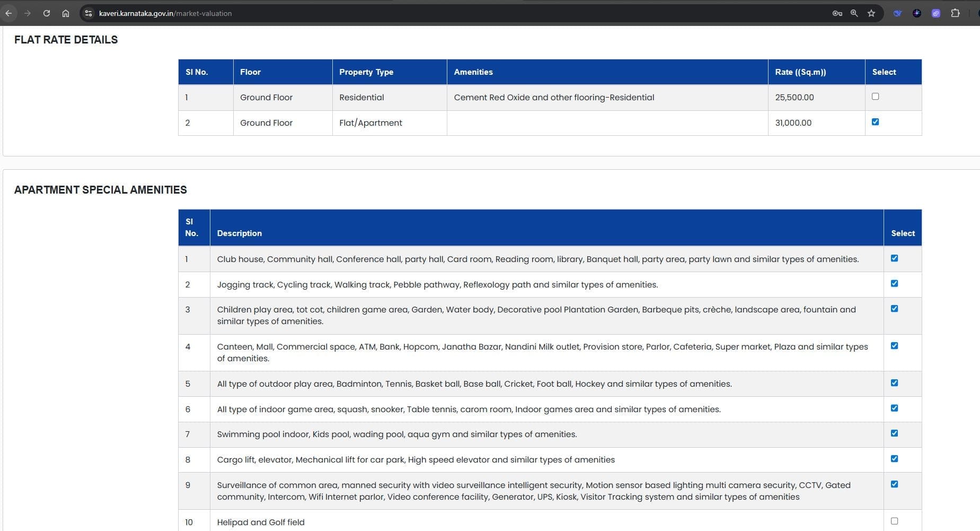
Task: Uncheck the Club house amenity checkbox
Action: click(x=894, y=258)
